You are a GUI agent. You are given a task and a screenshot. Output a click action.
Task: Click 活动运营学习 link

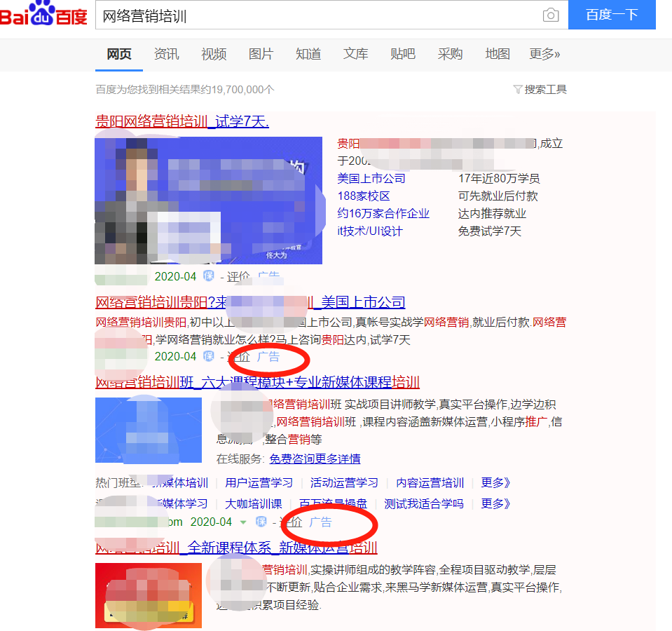(344, 482)
